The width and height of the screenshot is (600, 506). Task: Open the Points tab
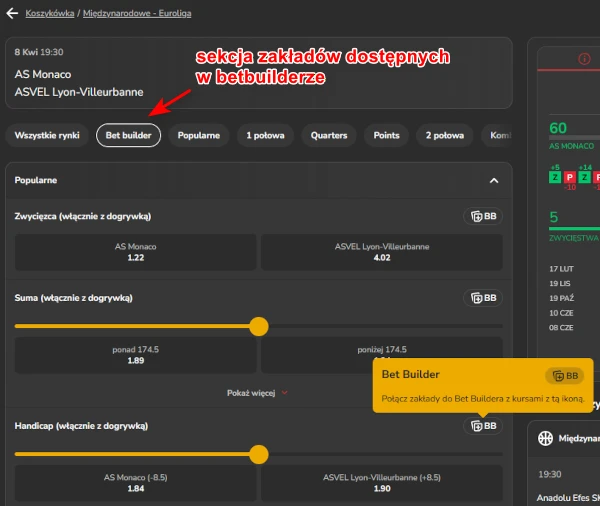tap(386, 135)
